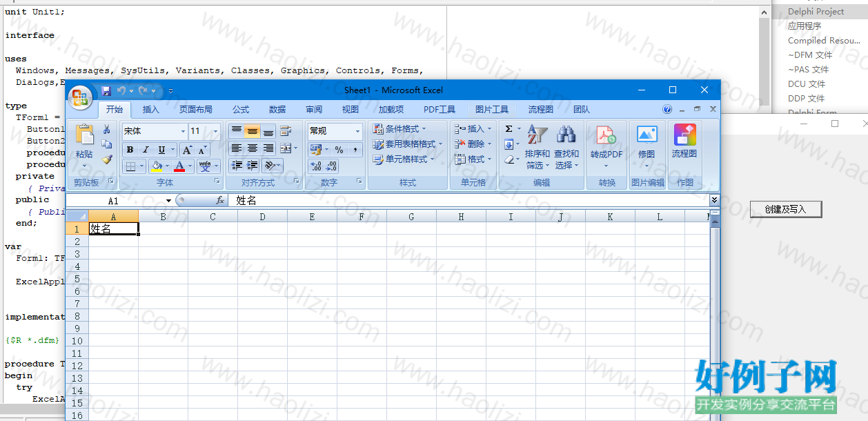Viewport: 868px width, 421px height.
Task: Open the 删除 cells dropdown
Action: [474, 144]
